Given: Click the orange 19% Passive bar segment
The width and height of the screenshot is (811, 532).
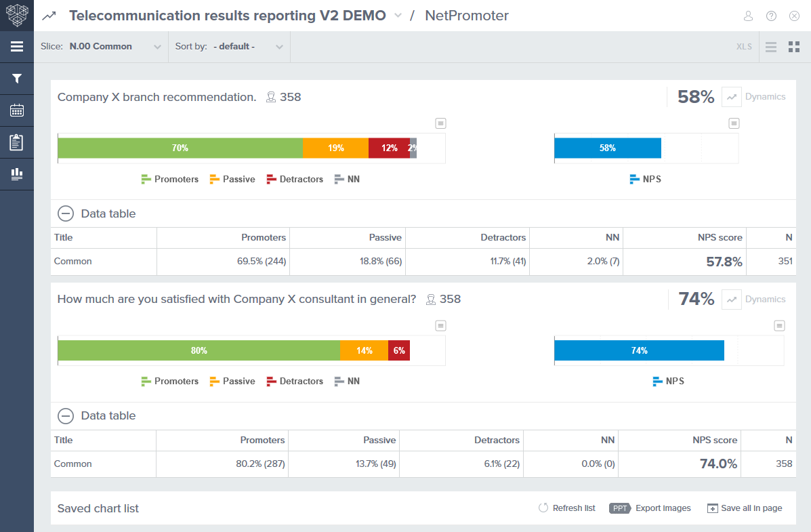Looking at the screenshot, I should click(x=335, y=148).
